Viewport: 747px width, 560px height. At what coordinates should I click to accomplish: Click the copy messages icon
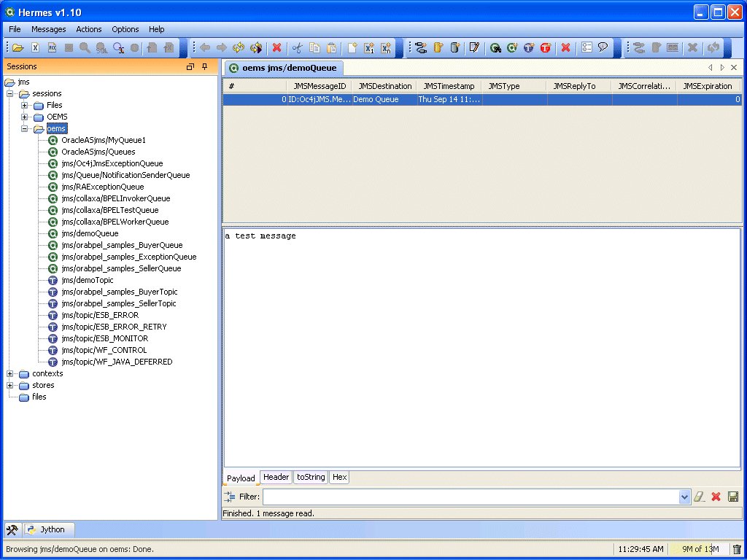click(x=314, y=47)
